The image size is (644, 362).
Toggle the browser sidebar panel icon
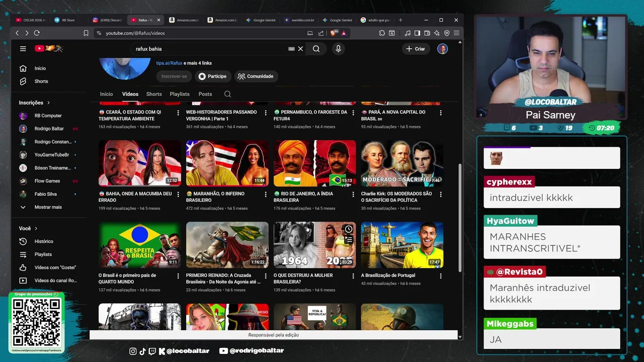417,33
